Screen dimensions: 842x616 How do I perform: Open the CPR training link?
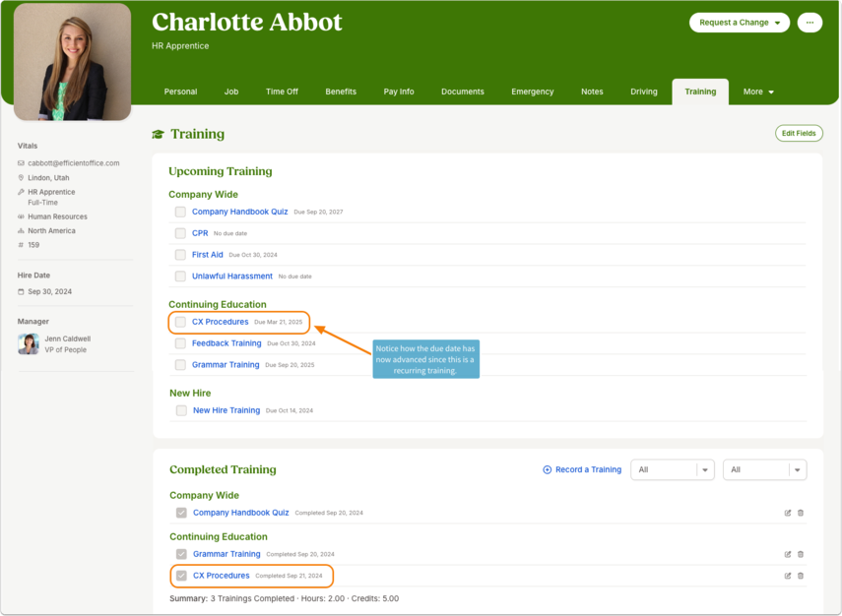tap(200, 233)
